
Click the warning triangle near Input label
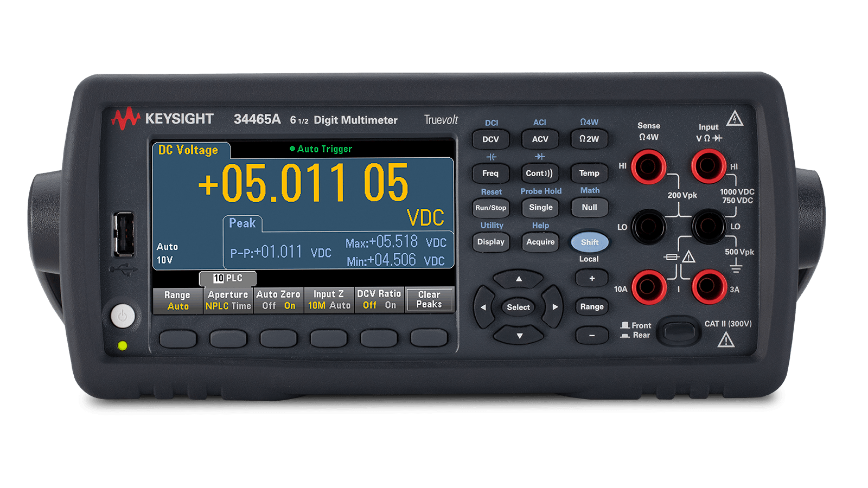(735, 118)
